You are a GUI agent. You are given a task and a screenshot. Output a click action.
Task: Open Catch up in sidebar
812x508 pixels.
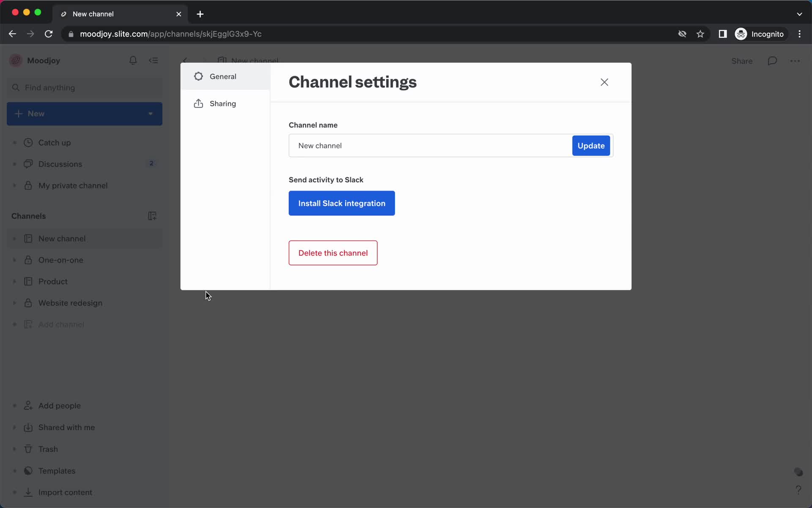coord(55,143)
